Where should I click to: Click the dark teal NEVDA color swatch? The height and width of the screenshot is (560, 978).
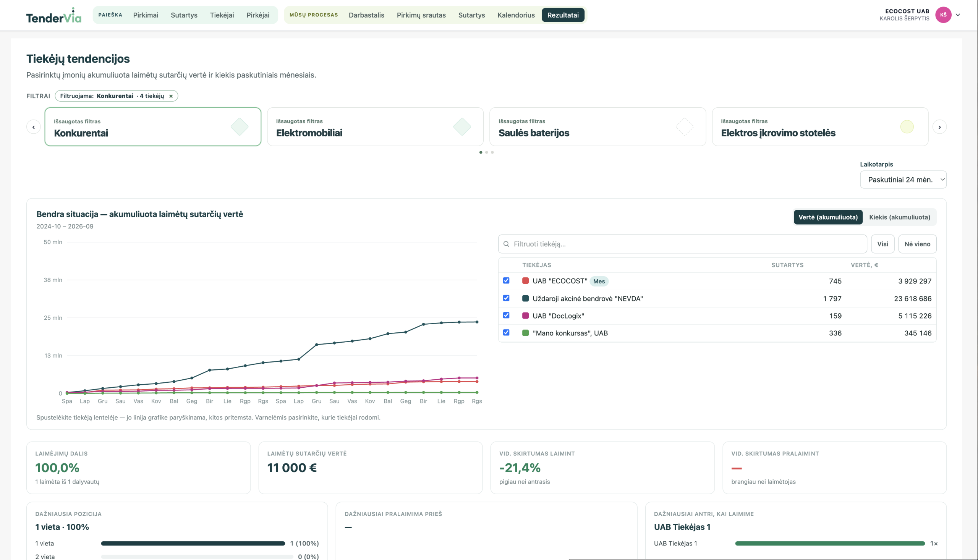coord(525,298)
